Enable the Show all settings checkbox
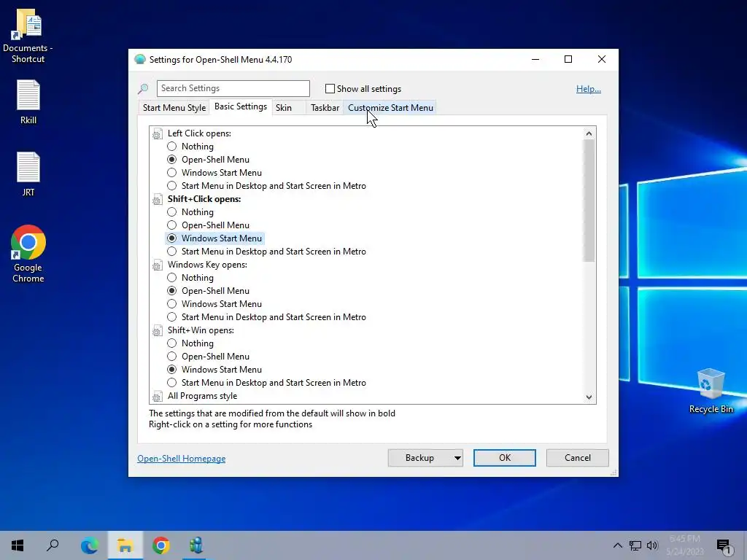The width and height of the screenshot is (747, 560). click(330, 88)
